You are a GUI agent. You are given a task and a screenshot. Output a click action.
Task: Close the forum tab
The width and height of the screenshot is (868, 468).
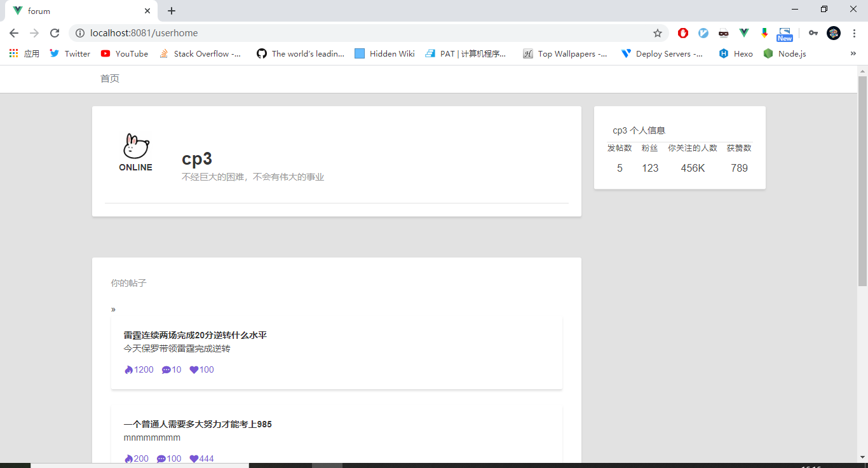click(147, 11)
